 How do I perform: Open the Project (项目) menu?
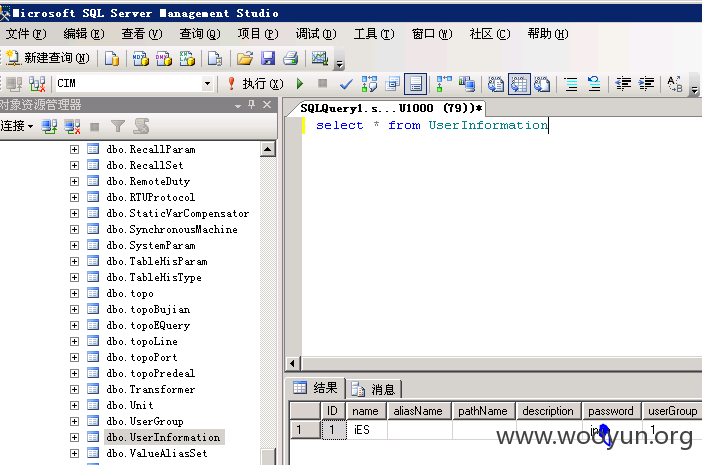pos(258,34)
